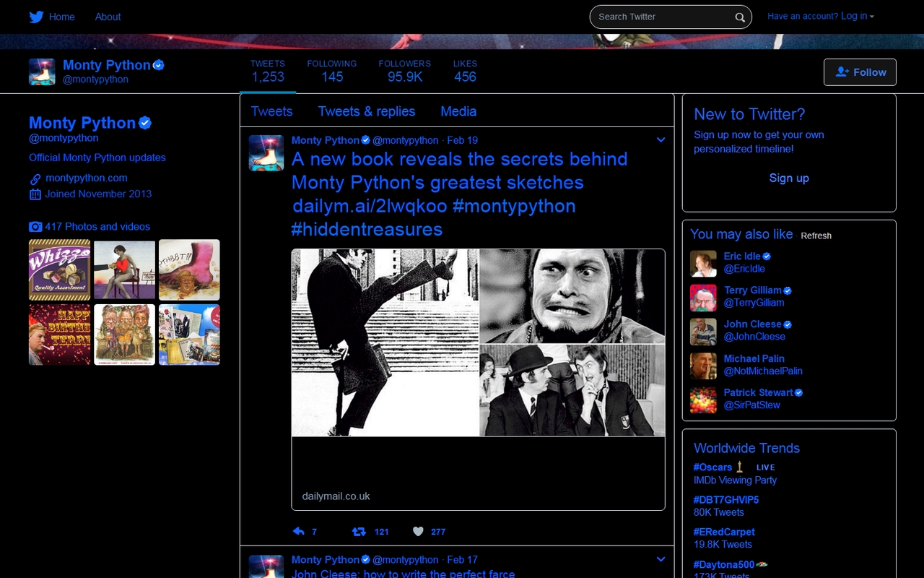Click the '80K Tweets' trend count
This screenshot has height=578, width=924.
pos(718,512)
